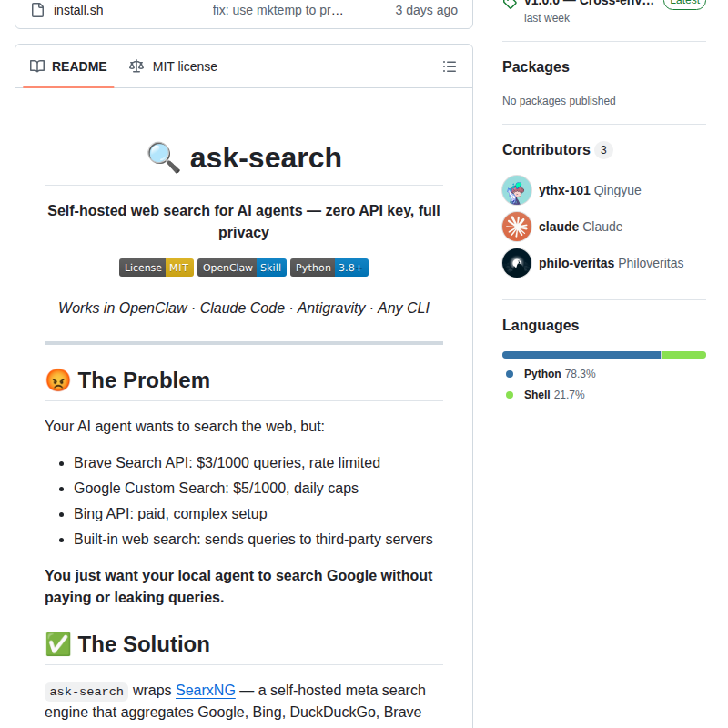This screenshot has width=728, height=728.
Task: Click the magnifying glass in the ask-search title
Action: click(x=162, y=157)
